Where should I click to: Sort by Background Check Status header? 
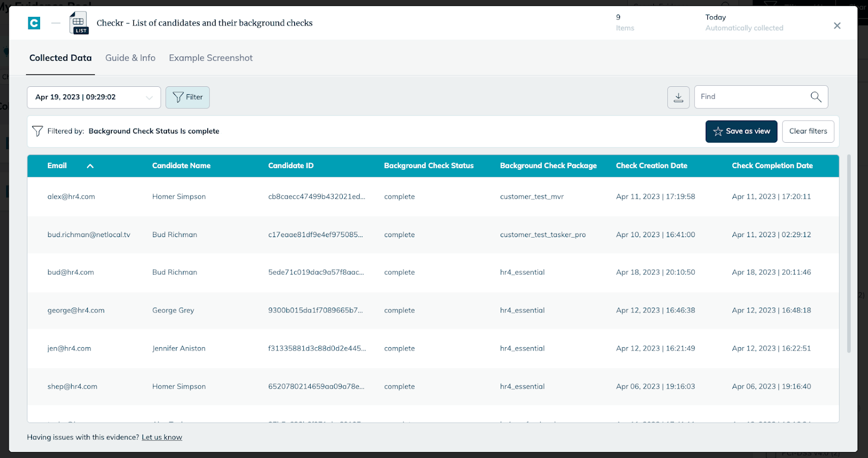click(x=429, y=166)
